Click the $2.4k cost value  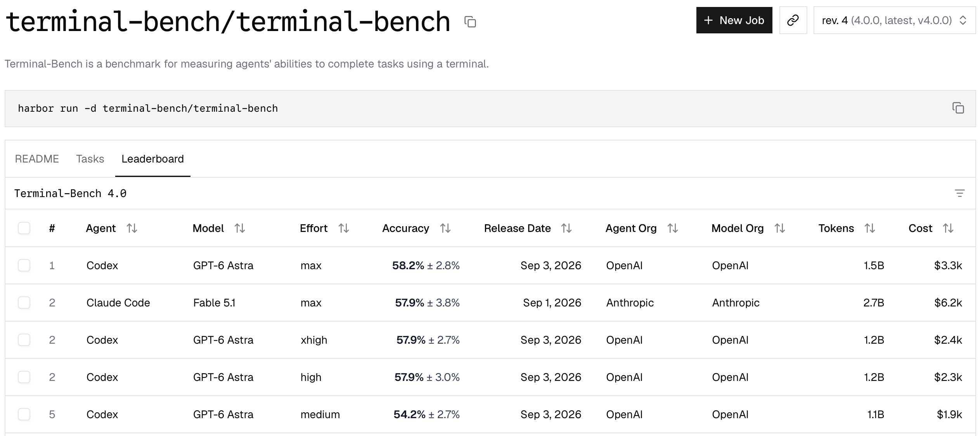pos(948,340)
